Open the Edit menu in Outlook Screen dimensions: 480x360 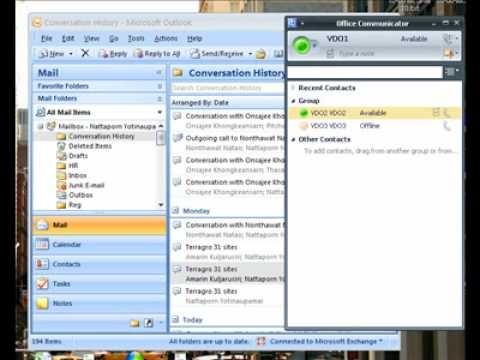pos(68,39)
